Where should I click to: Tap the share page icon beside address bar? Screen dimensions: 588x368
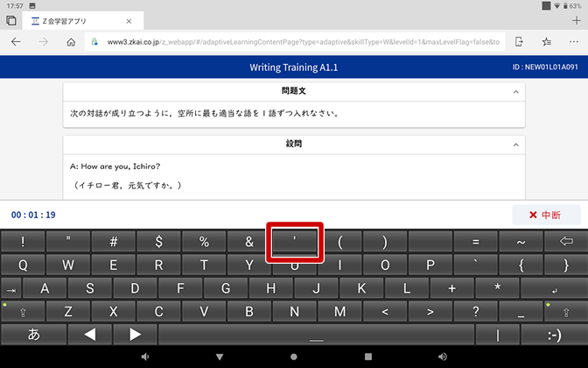[x=519, y=42]
